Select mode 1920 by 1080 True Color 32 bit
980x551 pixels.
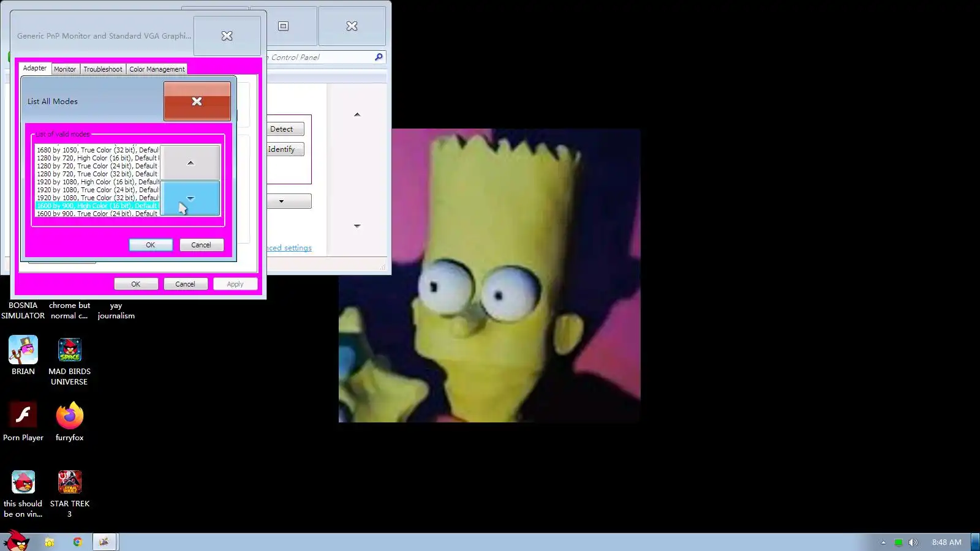pyautogui.click(x=97, y=198)
